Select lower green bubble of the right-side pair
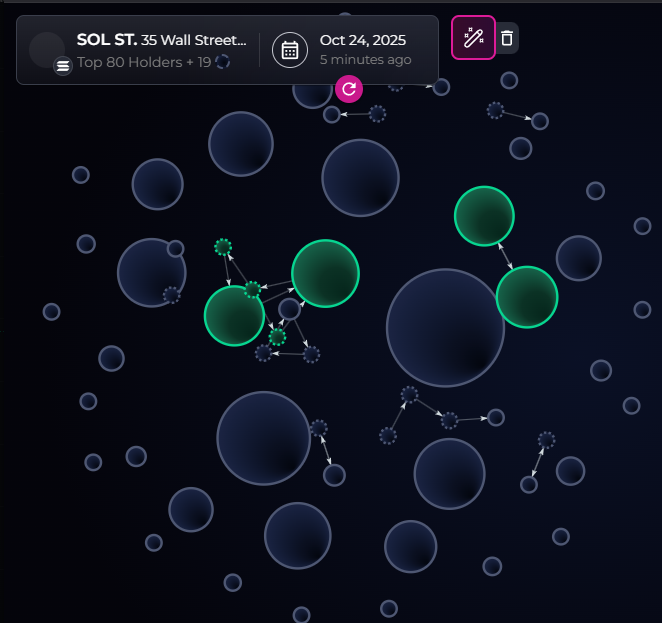The width and height of the screenshot is (662, 623). pyautogui.click(x=527, y=297)
